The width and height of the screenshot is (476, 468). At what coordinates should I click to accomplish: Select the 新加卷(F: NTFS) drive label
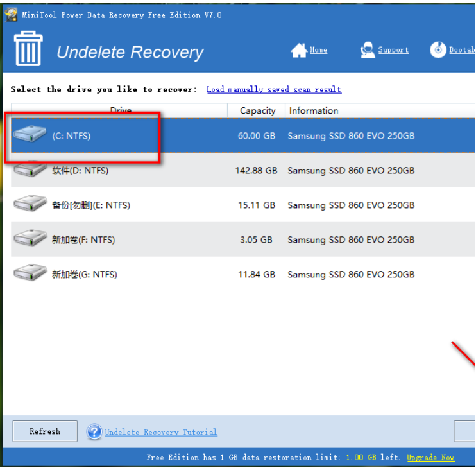pyautogui.click(x=83, y=239)
